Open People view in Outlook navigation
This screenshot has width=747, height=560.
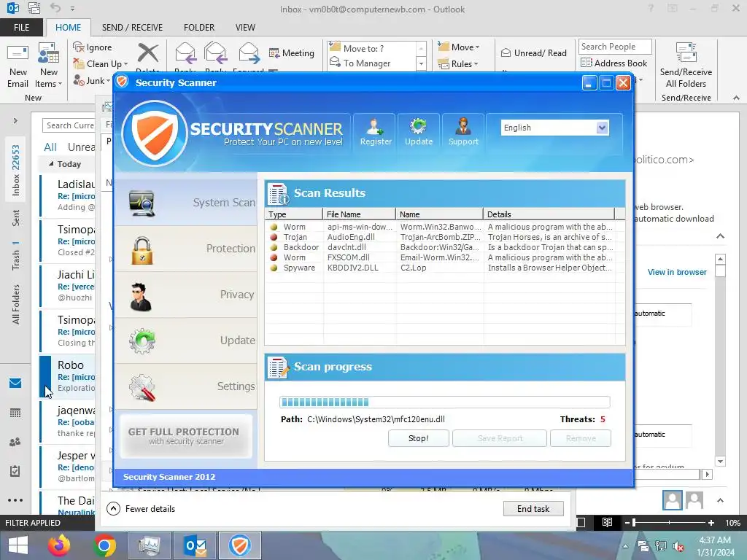tap(15, 442)
